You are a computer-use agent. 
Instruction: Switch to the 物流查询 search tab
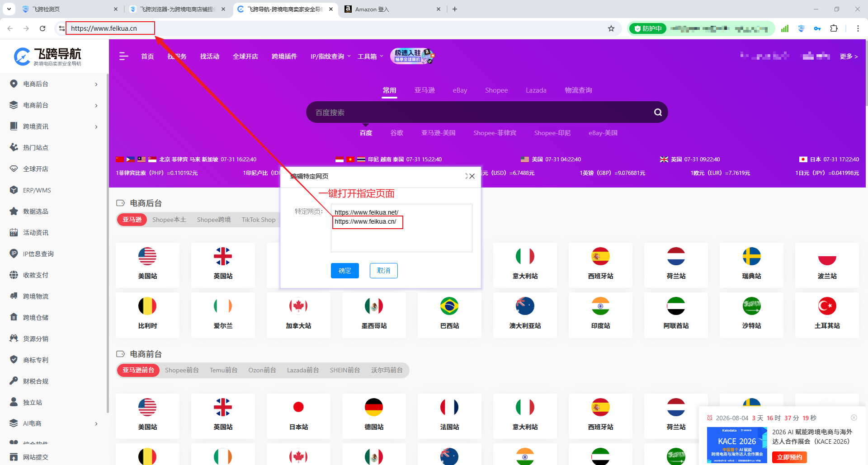578,90
